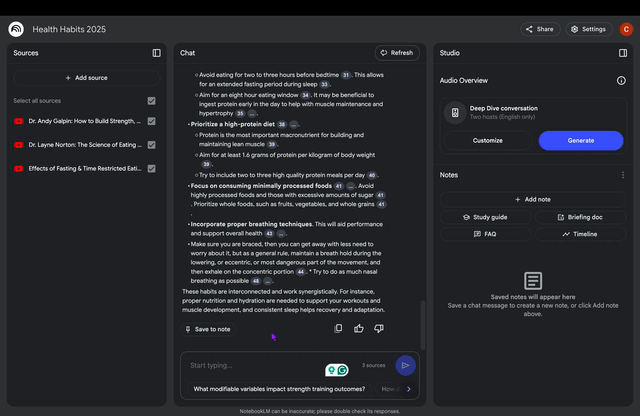
Task: Create an FAQ
Action: pos(486,234)
